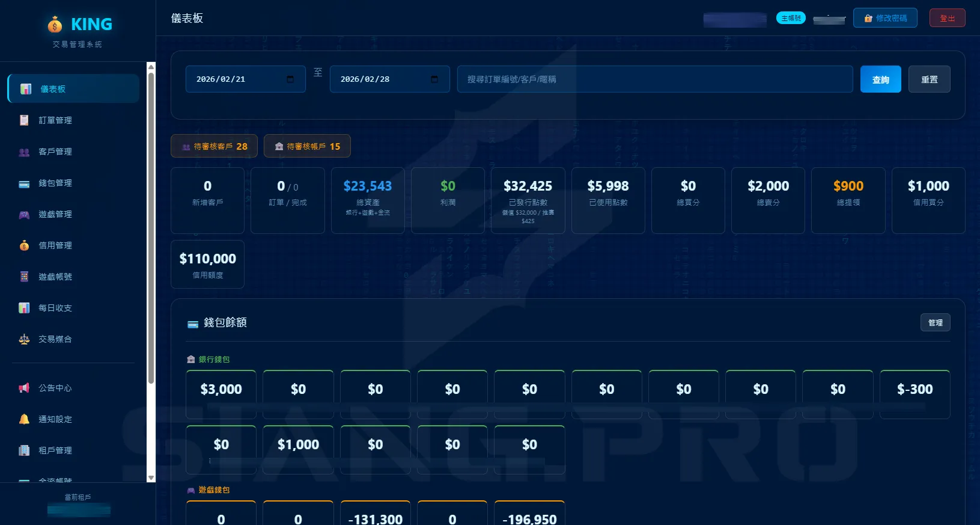Click the order/customer search field
This screenshot has width=980, height=525.
654,79
